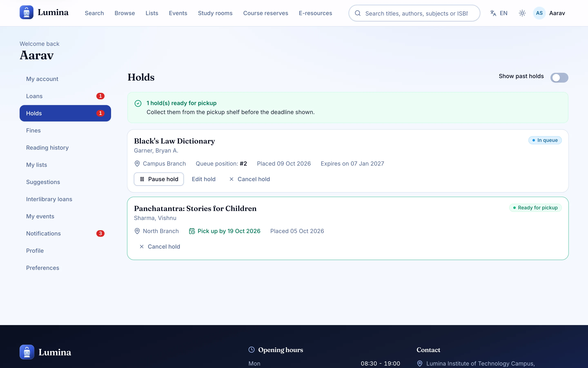
Task: Go to Search in top navigation
Action: [x=94, y=13]
